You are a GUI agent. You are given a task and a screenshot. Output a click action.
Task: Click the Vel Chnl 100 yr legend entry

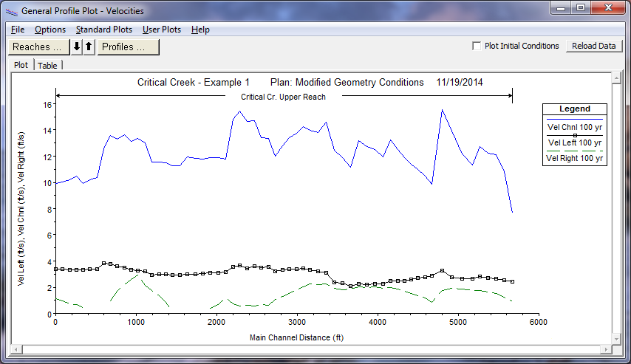(x=574, y=126)
